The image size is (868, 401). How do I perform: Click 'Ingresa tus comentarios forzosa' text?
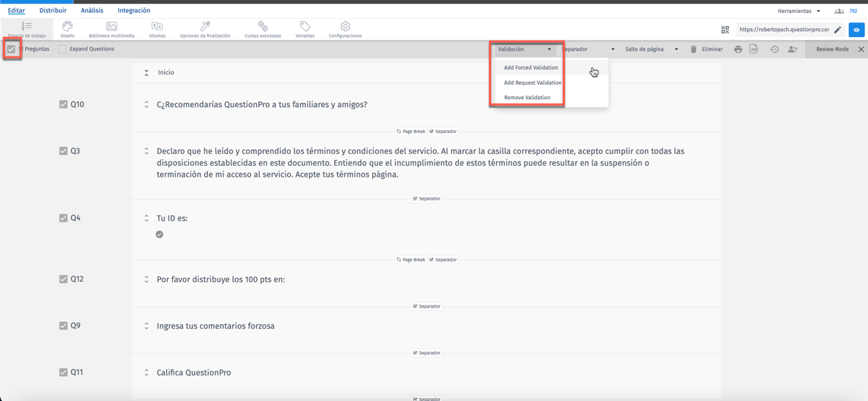point(216,326)
